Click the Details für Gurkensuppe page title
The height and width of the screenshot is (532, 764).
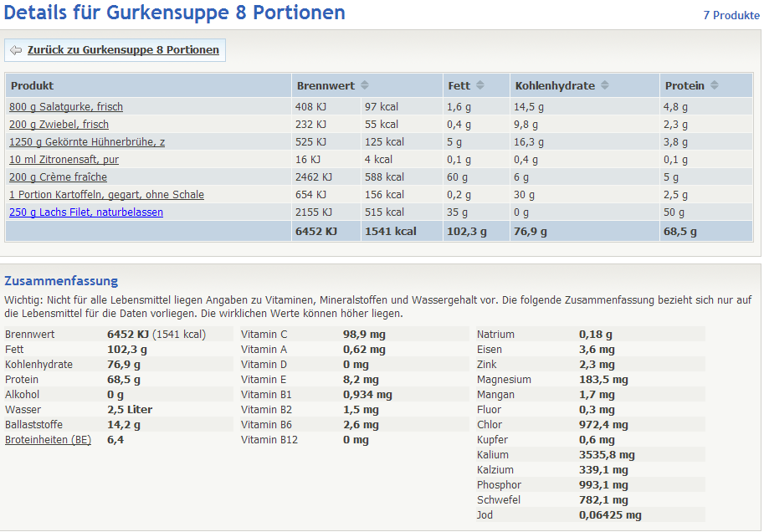[x=175, y=13]
